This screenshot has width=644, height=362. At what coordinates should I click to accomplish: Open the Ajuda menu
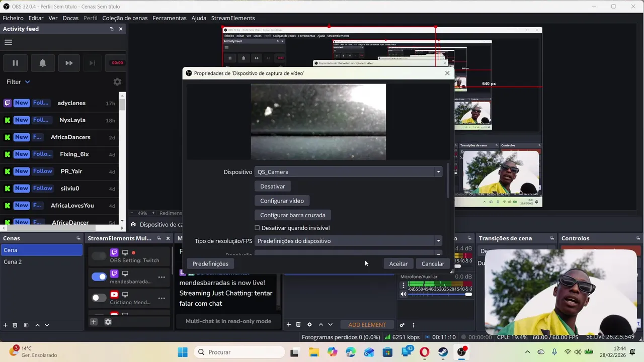(x=199, y=18)
